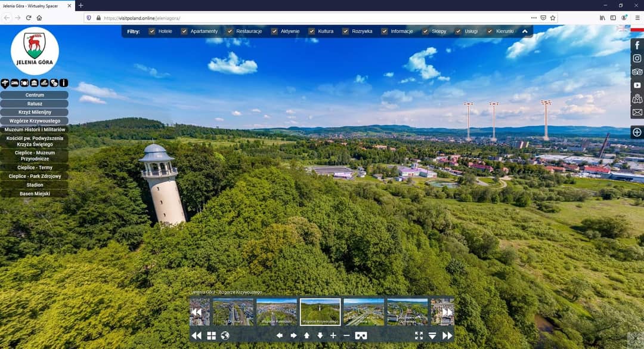Open the map location icon
The image size is (644, 349).
tap(637, 99)
